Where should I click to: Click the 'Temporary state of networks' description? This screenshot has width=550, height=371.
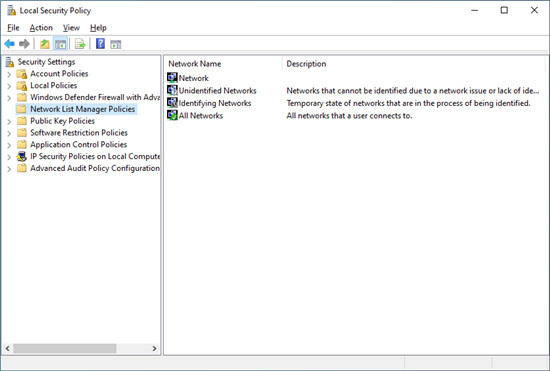[408, 103]
